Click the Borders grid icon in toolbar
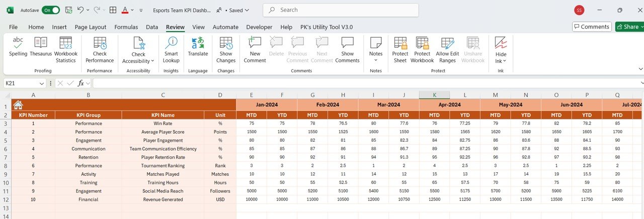 click(113, 10)
